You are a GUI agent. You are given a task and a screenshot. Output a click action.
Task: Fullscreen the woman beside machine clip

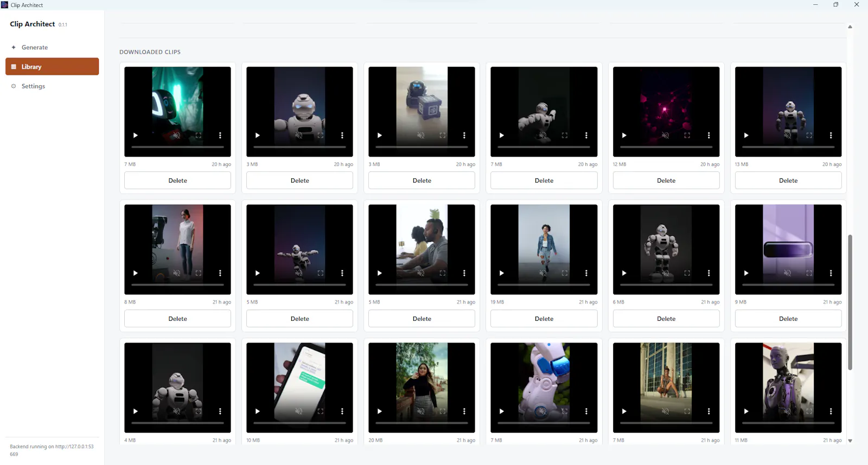pyautogui.click(x=199, y=273)
